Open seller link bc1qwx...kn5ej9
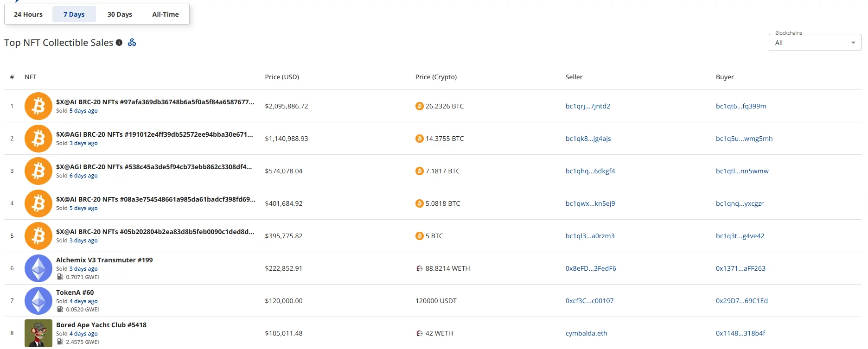The image size is (868, 349). (x=590, y=203)
